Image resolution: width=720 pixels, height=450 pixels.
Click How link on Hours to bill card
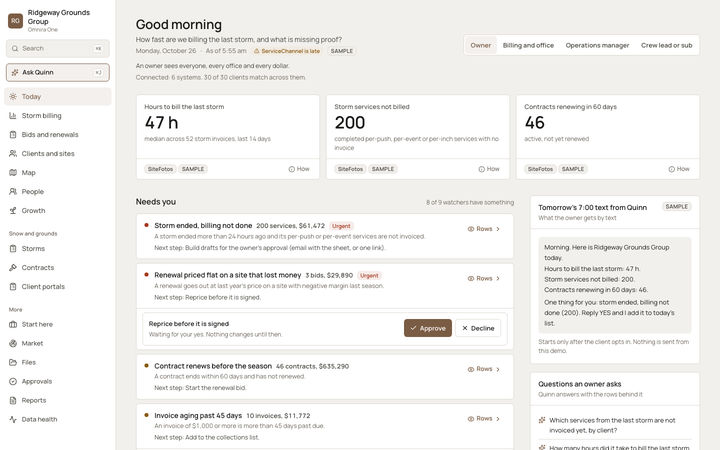pyautogui.click(x=299, y=169)
